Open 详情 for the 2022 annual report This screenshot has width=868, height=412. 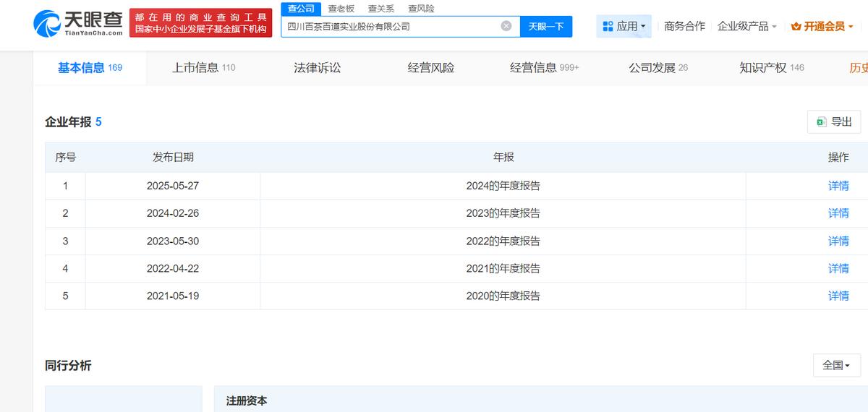click(x=838, y=241)
